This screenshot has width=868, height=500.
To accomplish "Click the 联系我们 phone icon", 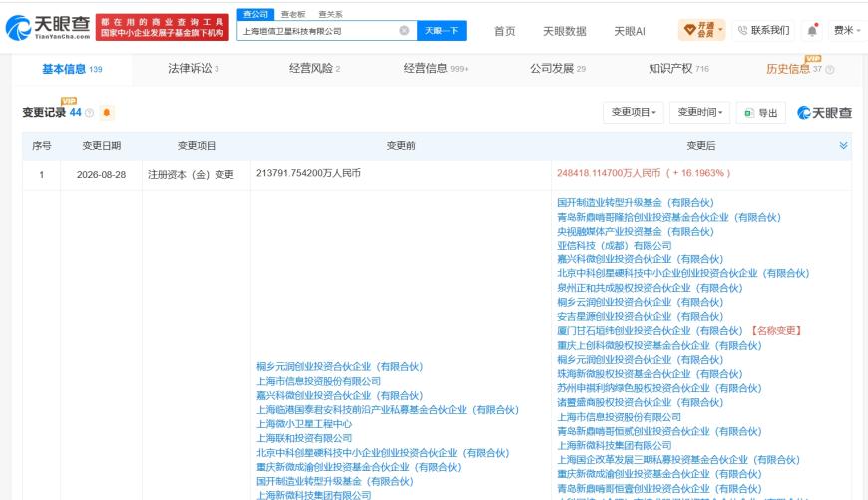I will point(742,31).
